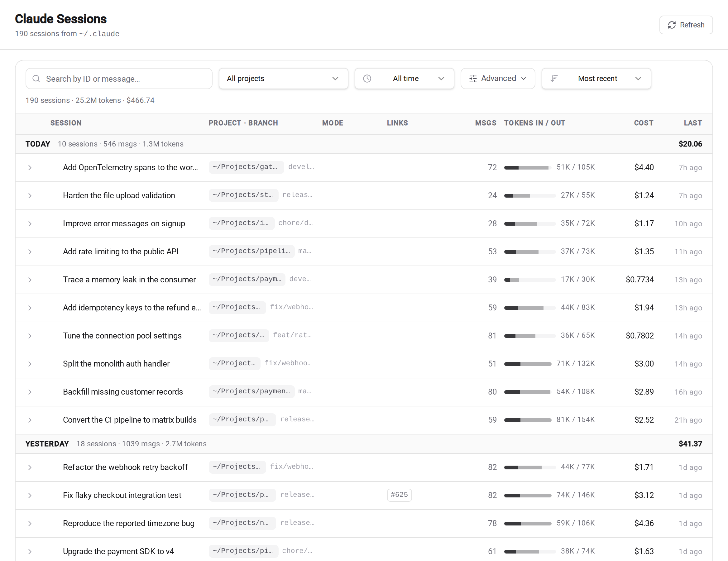Click the Claude Sessions page title

click(61, 19)
